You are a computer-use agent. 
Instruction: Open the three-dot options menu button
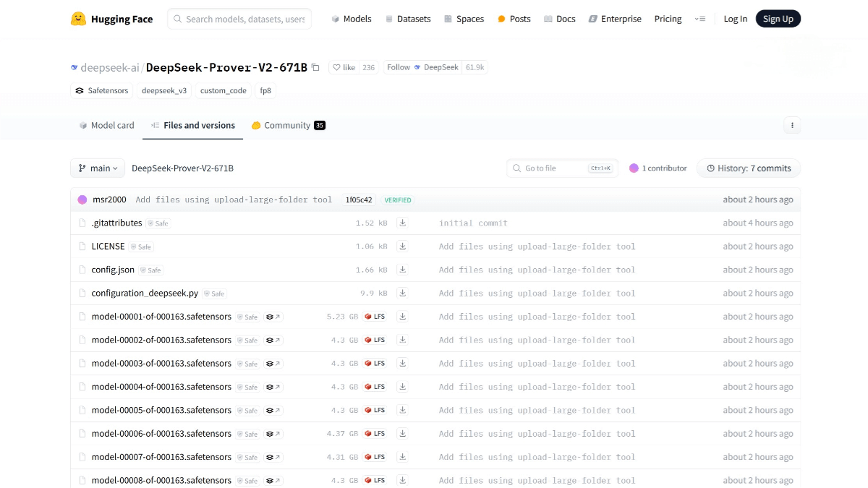pos(792,125)
